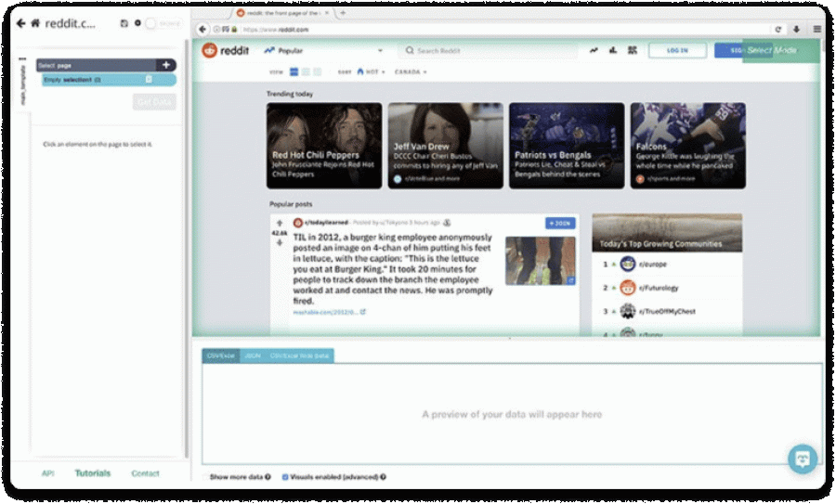Click the Search Reddit field
Screen dimensions: 836x504
tap(488, 51)
